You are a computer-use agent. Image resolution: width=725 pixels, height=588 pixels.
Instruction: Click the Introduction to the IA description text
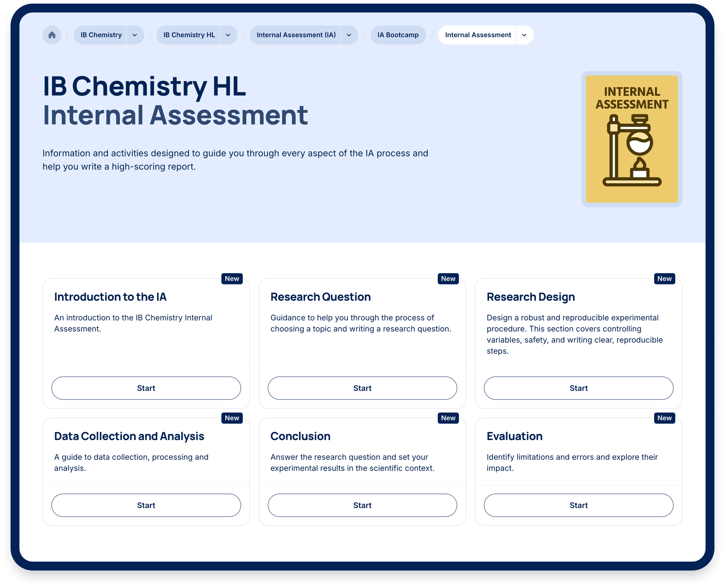(133, 323)
